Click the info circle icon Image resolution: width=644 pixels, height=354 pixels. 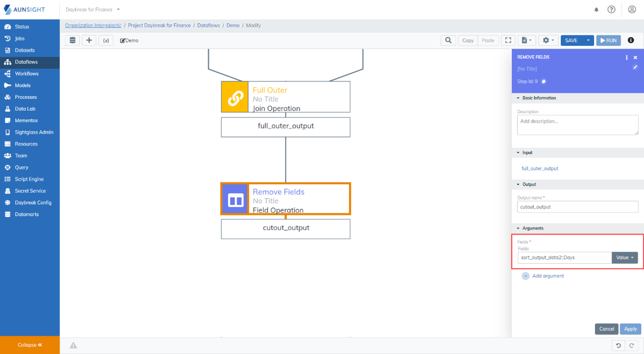point(630,40)
